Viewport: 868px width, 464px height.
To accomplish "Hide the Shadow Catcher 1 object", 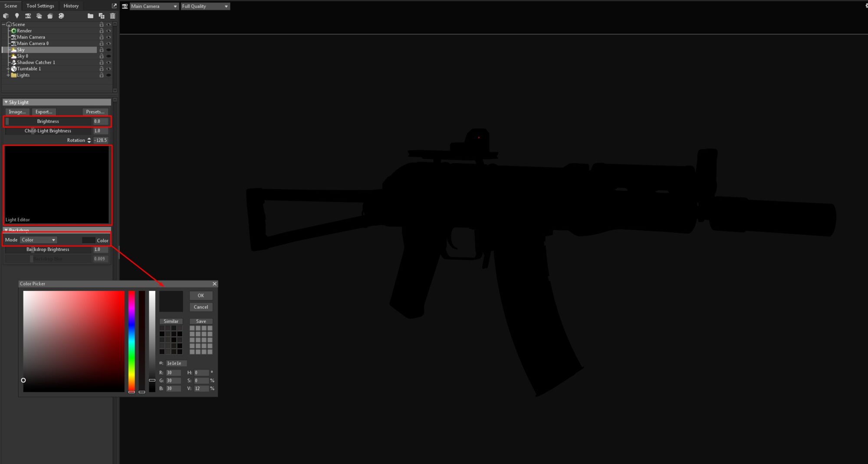I will (x=108, y=63).
